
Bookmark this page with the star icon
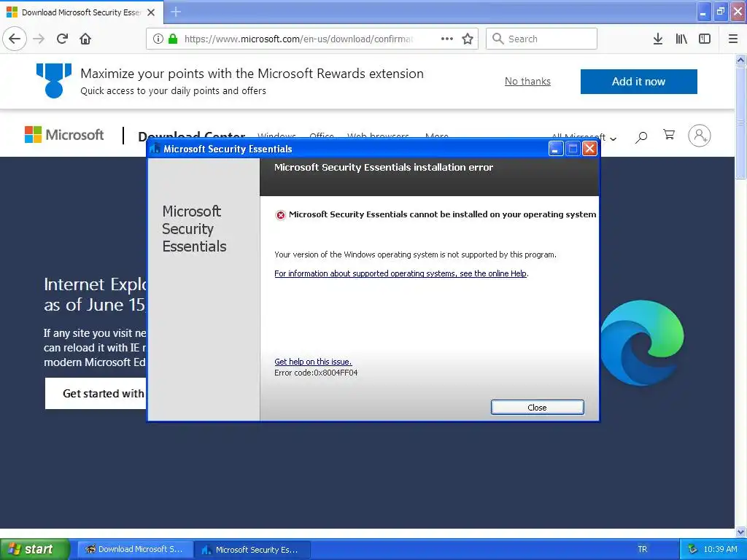(468, 39)
